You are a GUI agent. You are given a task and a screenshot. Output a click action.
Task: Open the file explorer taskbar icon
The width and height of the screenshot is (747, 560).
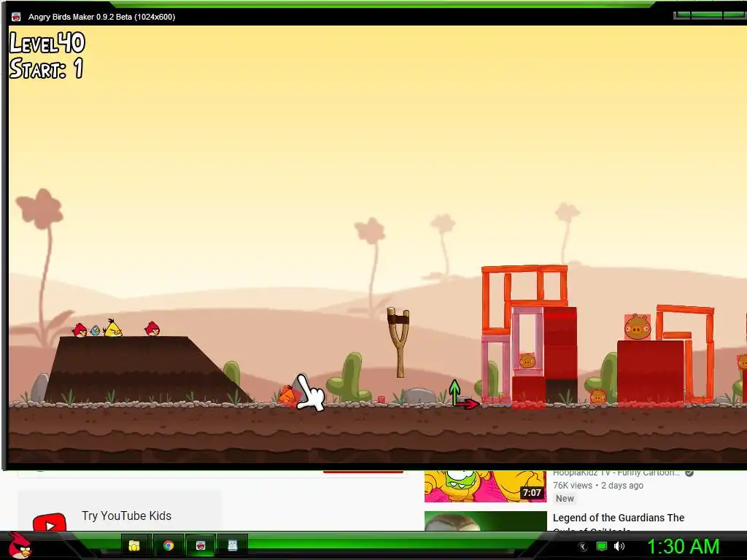pos(134,545)
